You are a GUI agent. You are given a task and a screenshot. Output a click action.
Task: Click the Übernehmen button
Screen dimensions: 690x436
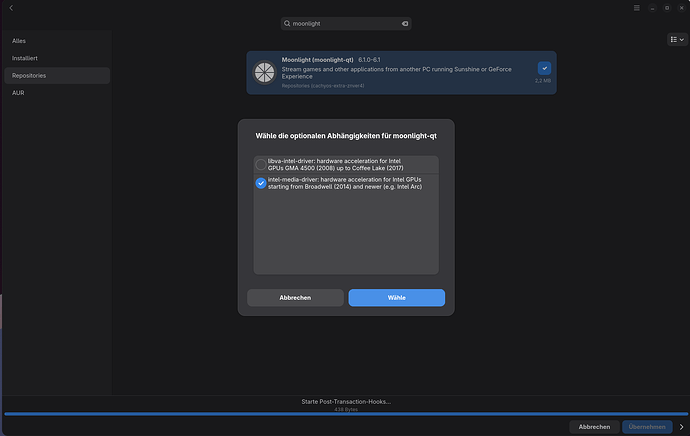[x=647, y=427]
